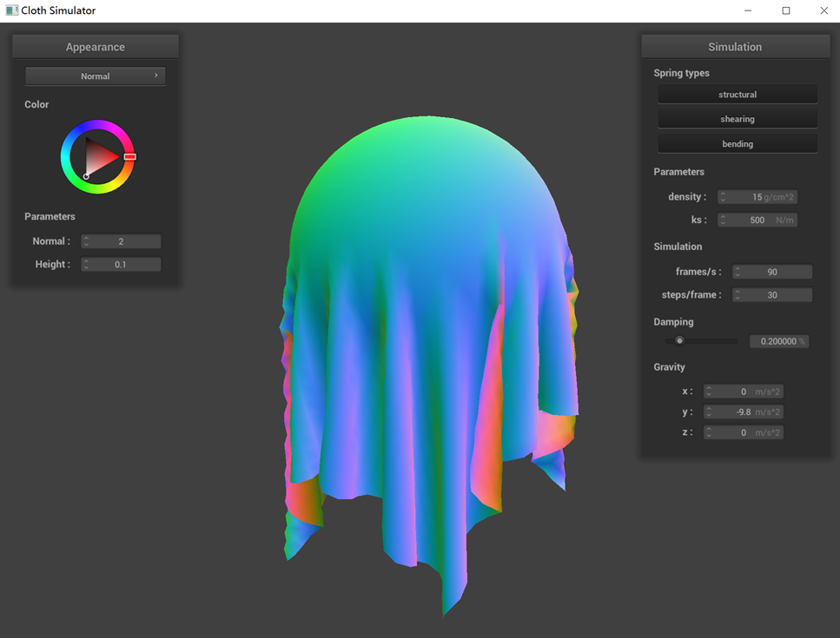Screen dimensions: 840x638
Task: Click the Gravity z stepper arrows
Action: (x=709, y=433)
